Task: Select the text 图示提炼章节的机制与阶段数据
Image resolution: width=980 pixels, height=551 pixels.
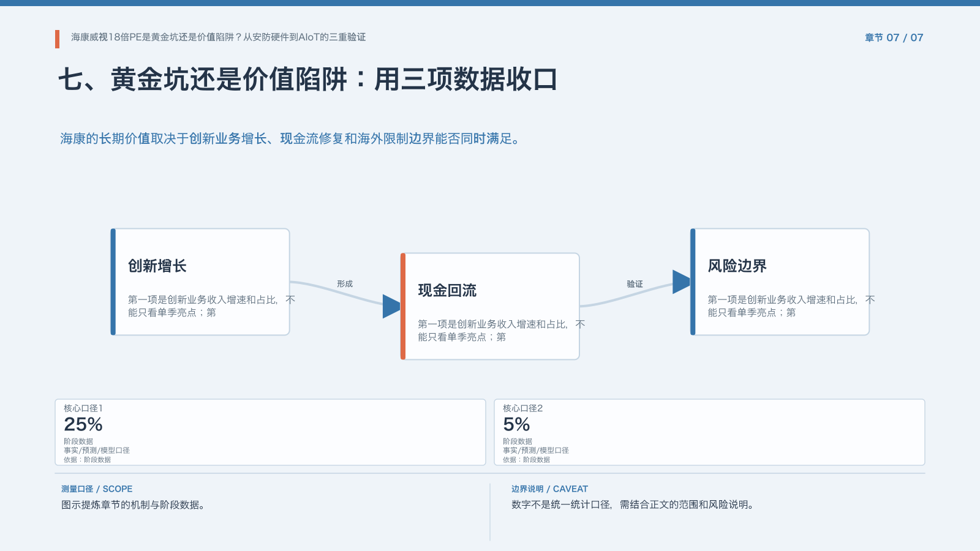Action: tap(133, 505)
